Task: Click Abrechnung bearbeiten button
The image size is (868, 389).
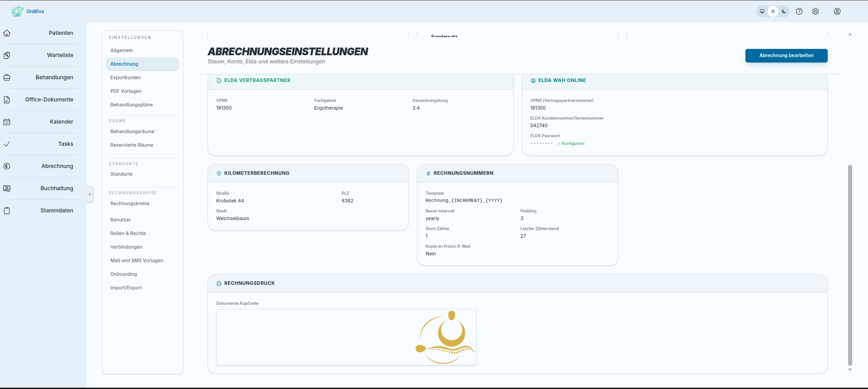Action: coord(786,55)
